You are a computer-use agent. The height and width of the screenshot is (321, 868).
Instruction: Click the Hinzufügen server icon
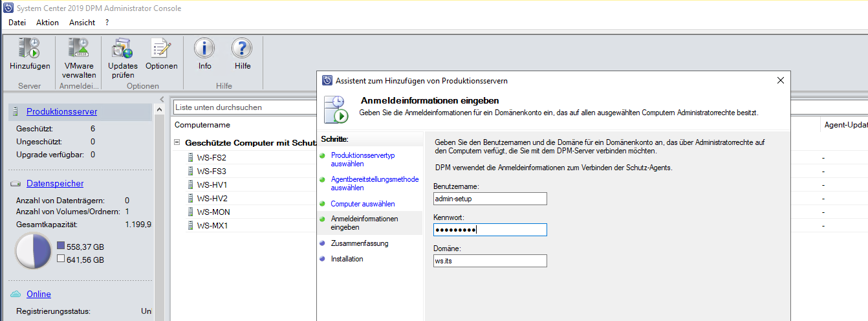click(x=29, y=49)
